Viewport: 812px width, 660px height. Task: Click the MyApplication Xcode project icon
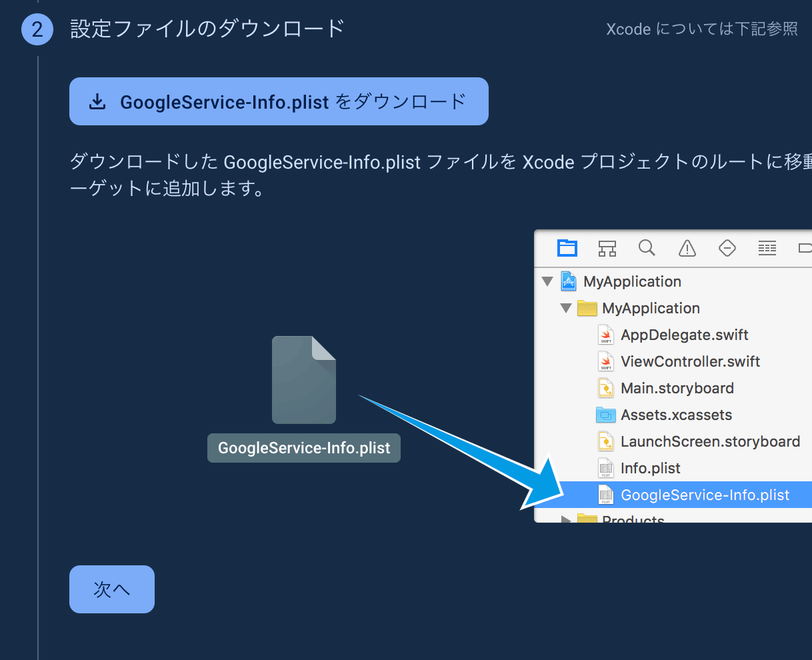tap(569, 281)
